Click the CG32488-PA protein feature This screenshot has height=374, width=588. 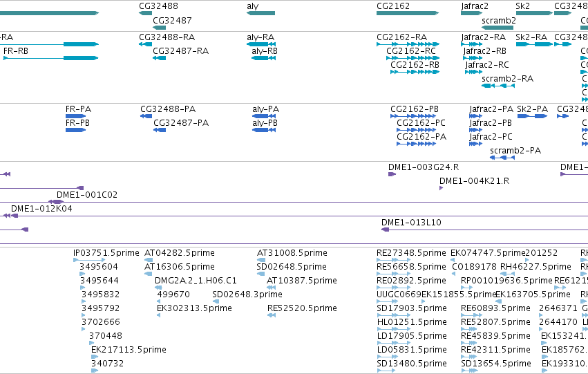pyautogui.click(x=146, y=116)
